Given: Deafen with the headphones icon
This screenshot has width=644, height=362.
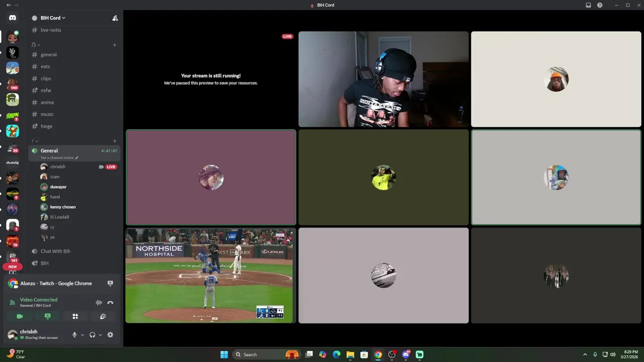Looking at the screenshot, I should coord(92,335).
